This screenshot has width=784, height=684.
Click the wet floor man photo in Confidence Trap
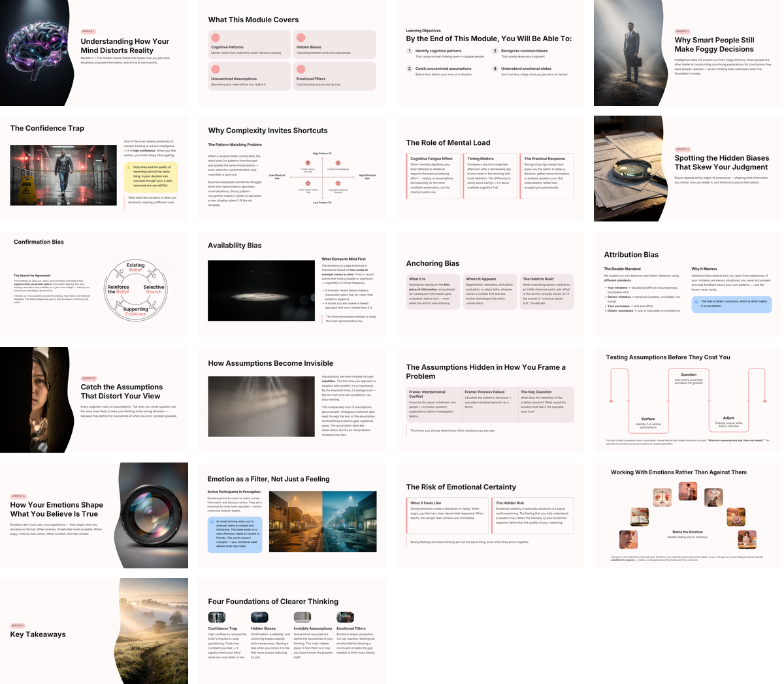click(63, 175)
